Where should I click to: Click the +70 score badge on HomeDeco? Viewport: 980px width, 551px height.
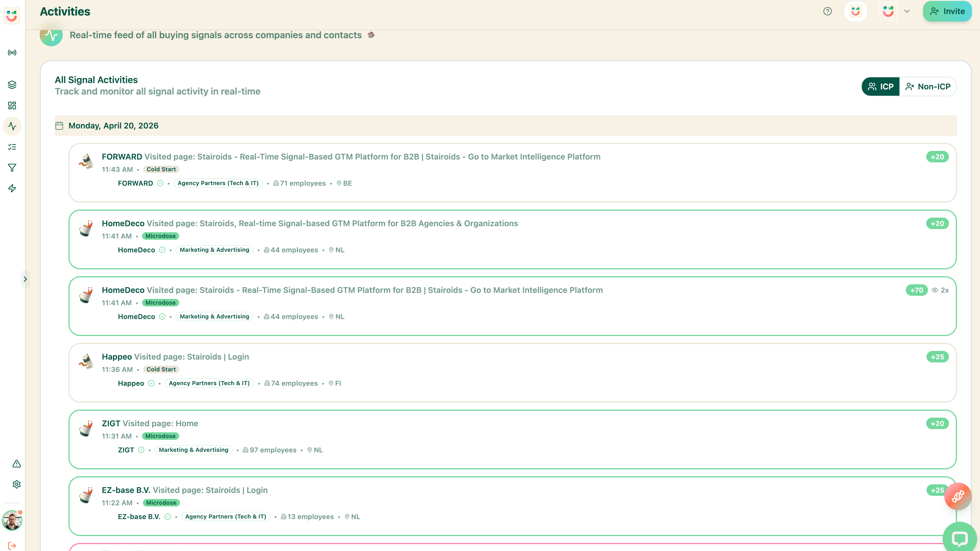(x=917, y=290)
